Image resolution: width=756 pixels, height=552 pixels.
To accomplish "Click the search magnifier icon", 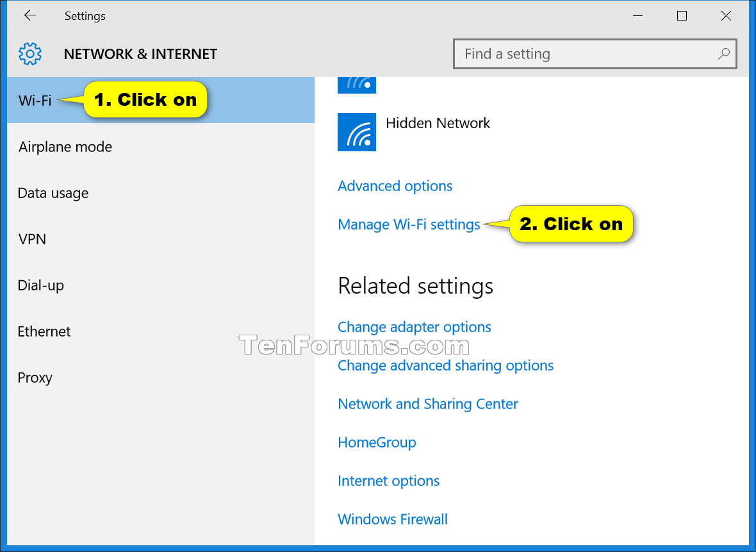I will click(x=723, y=54).
